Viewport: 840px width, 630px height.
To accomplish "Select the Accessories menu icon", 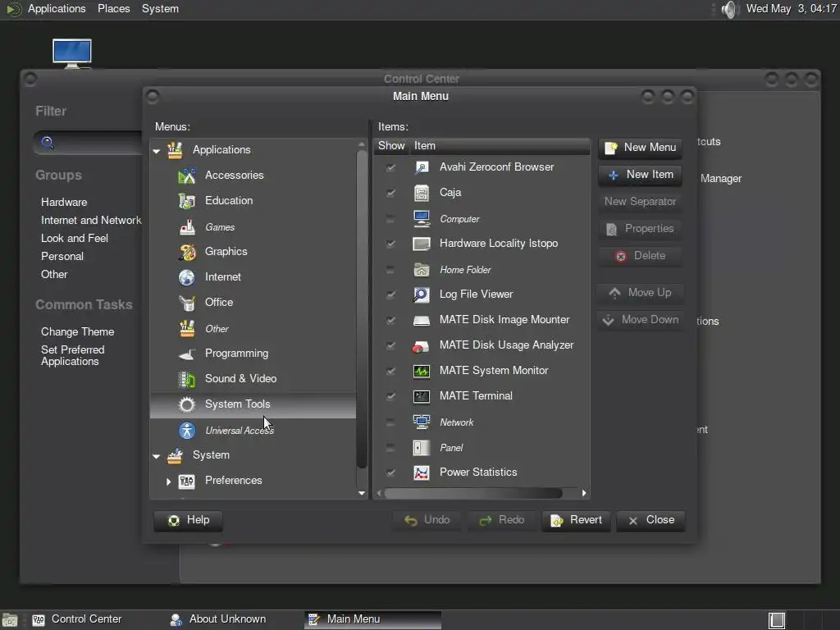I will click(x=186, y=176).
